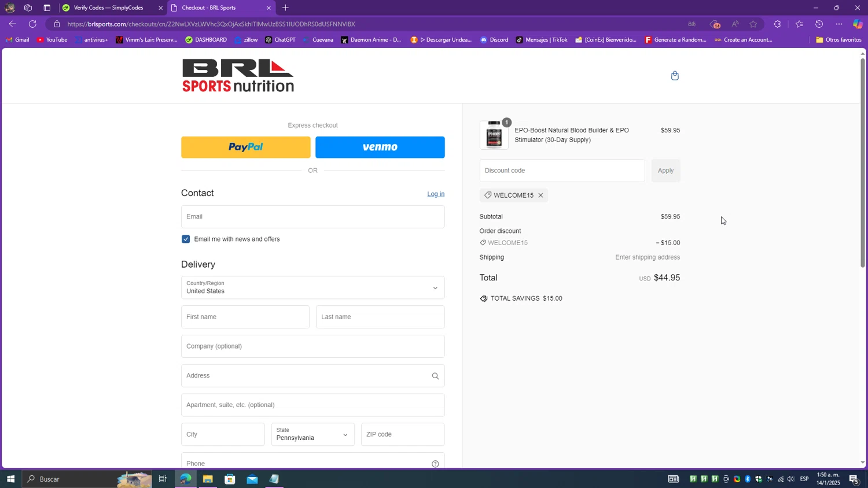This screenshot has width=868, height=488.
Task: Close the Checkout - BRL Sports tab
Action: 269,8
